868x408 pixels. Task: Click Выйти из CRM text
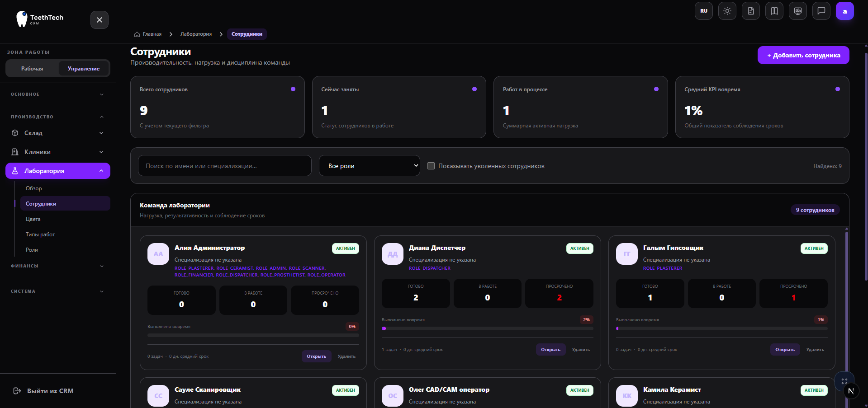point(50,391)
